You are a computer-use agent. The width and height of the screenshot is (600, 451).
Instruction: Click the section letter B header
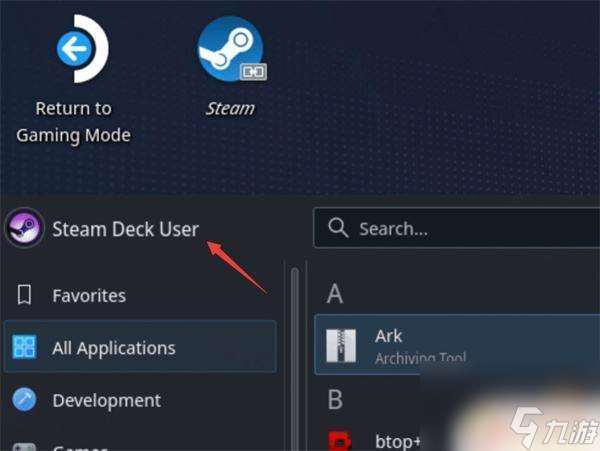click(x=335, y=399)
